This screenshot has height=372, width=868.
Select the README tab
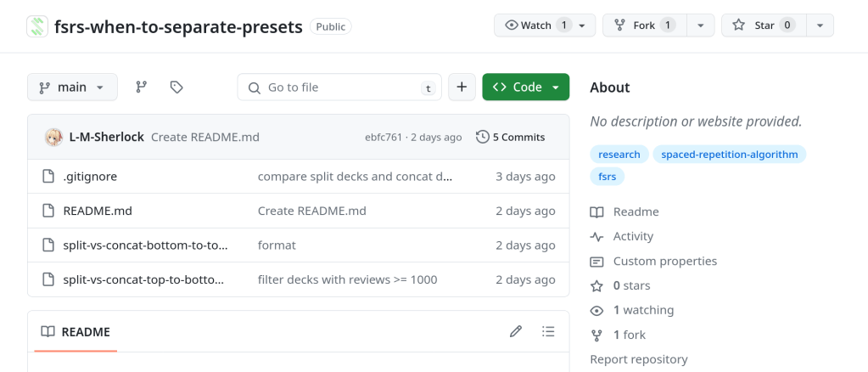click(76, 331)
